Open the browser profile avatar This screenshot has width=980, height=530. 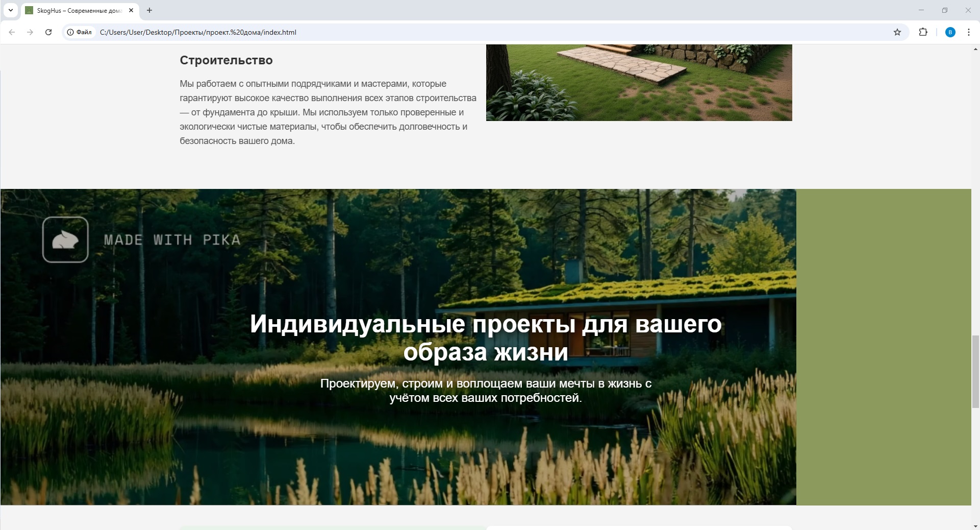[x=950, y=32]
